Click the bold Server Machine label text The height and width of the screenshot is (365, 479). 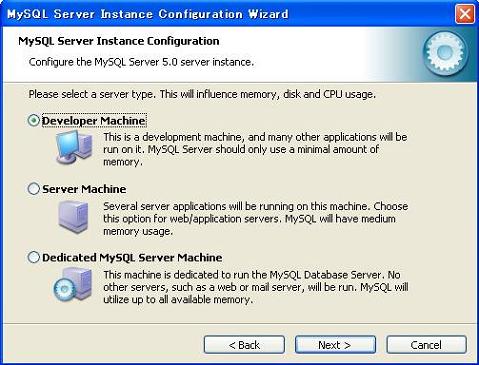pos(84,189)
